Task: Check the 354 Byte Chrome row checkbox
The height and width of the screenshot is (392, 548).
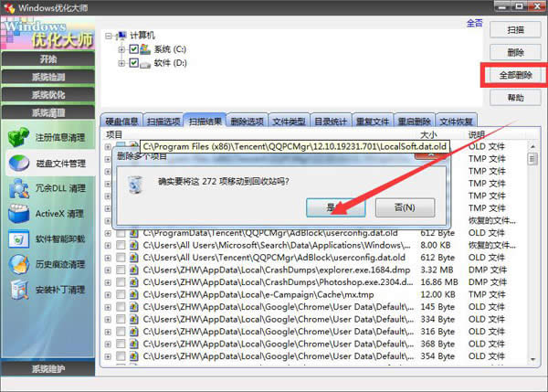Action: coord(121,356)
